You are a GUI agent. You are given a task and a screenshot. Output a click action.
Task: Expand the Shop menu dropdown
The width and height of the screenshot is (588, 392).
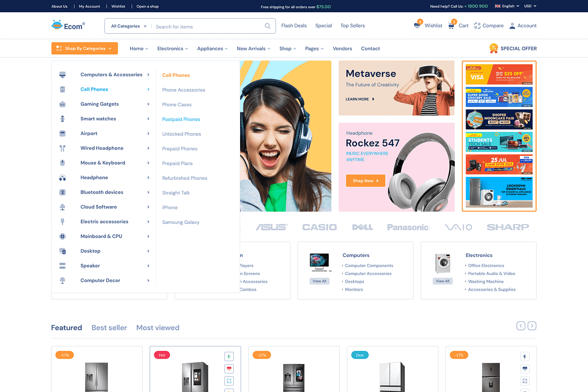tap(288, 49)
